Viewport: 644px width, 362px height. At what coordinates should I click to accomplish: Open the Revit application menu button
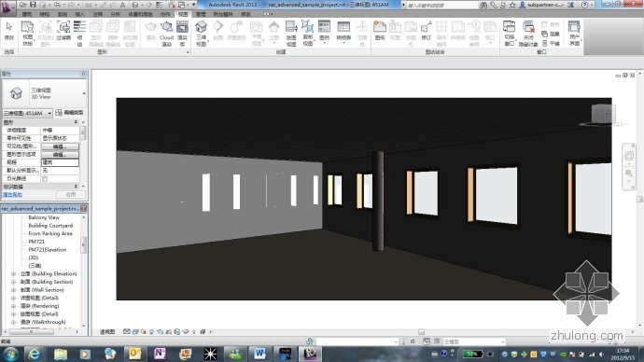[x=7, y=7]
